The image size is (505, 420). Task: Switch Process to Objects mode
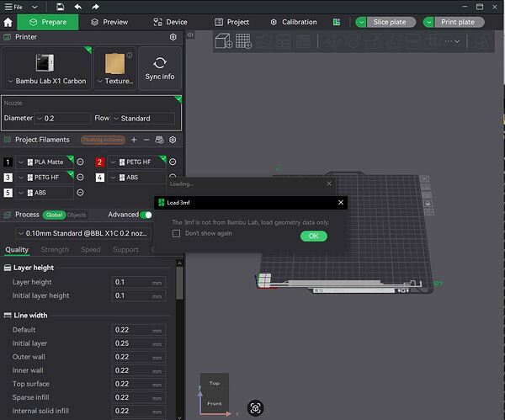77,215
